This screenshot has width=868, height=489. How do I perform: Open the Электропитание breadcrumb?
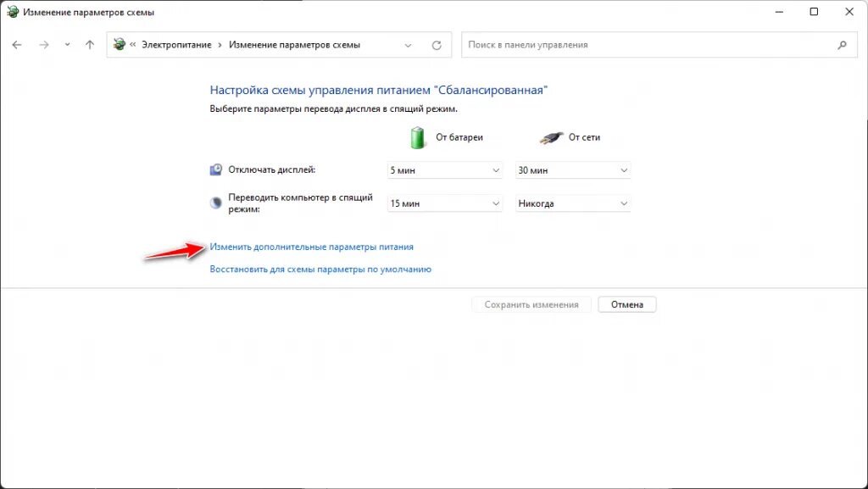(176, 45)
